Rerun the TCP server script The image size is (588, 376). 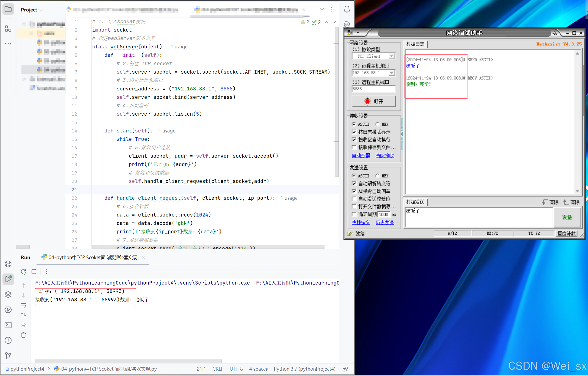(23, 272)
